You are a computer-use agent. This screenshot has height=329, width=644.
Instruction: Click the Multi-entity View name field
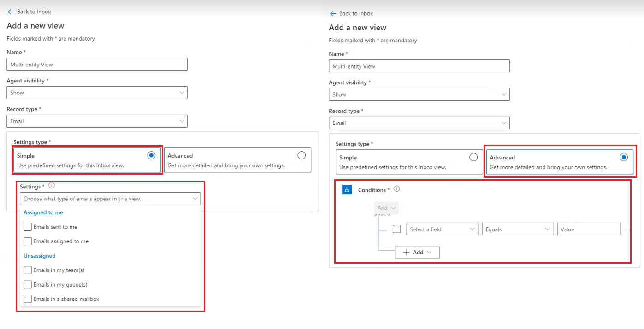coord(97,64)
